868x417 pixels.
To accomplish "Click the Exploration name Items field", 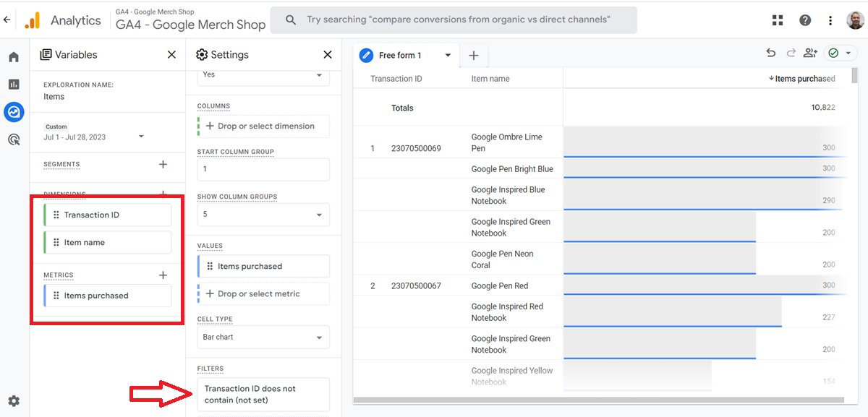I will tap(54, 97).
